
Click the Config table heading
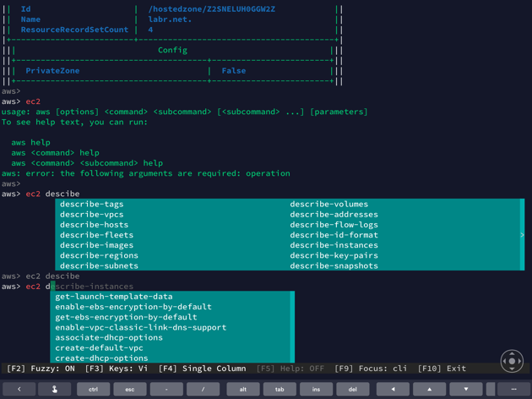(x=173, y=50)
